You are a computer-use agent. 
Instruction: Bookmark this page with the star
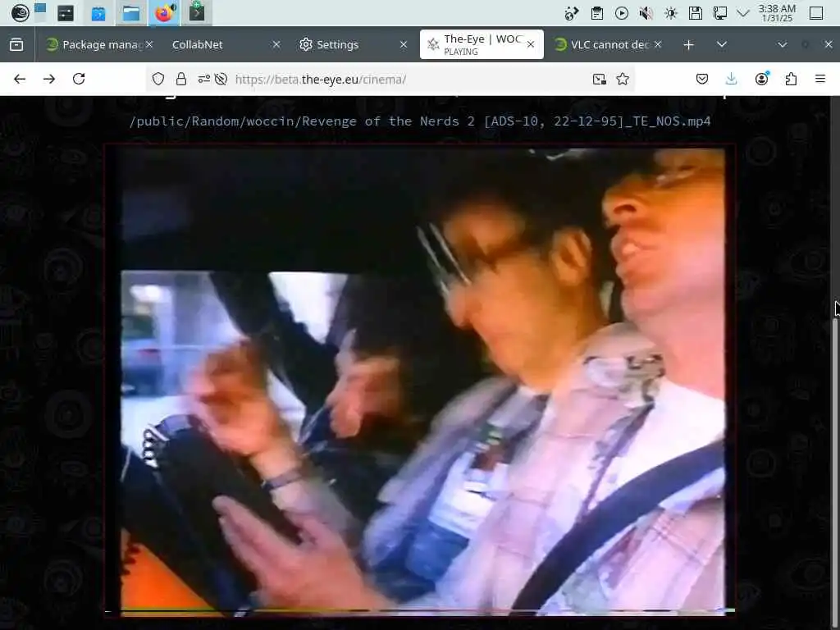tap(623, 80)
